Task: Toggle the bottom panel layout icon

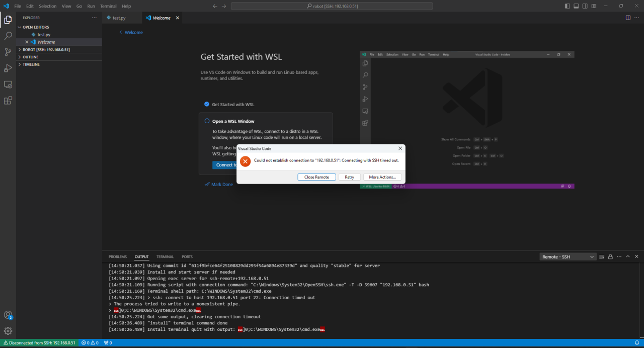Action: pos(576,6)
